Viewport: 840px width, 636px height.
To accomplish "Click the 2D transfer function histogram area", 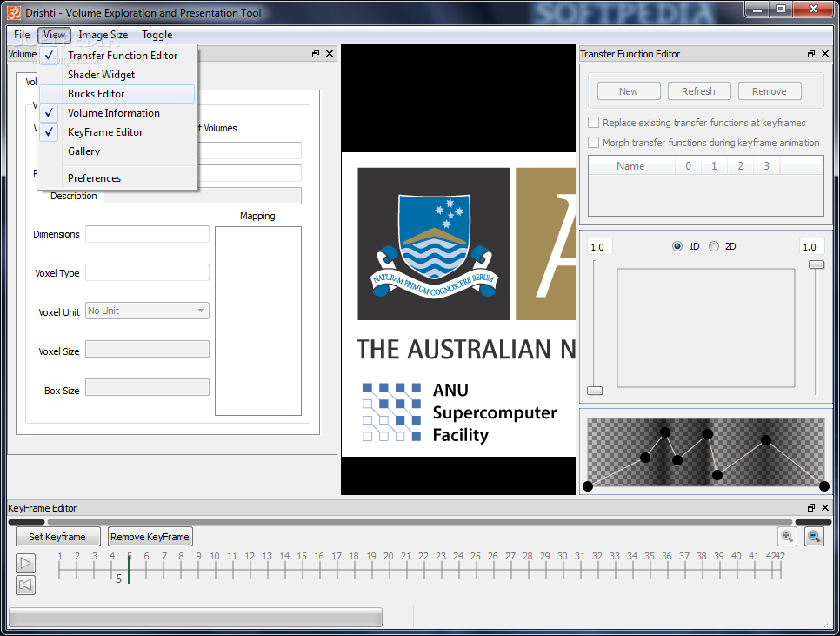I will tap(706, 328).
